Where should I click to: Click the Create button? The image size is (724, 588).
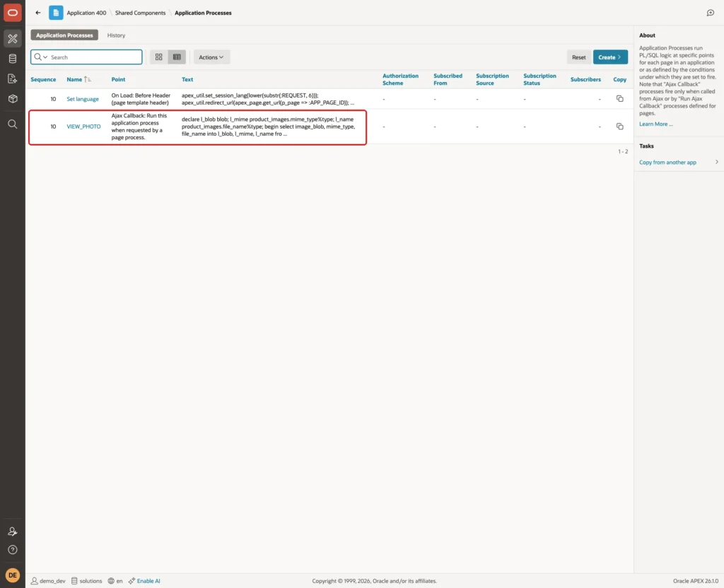[610, 57]
